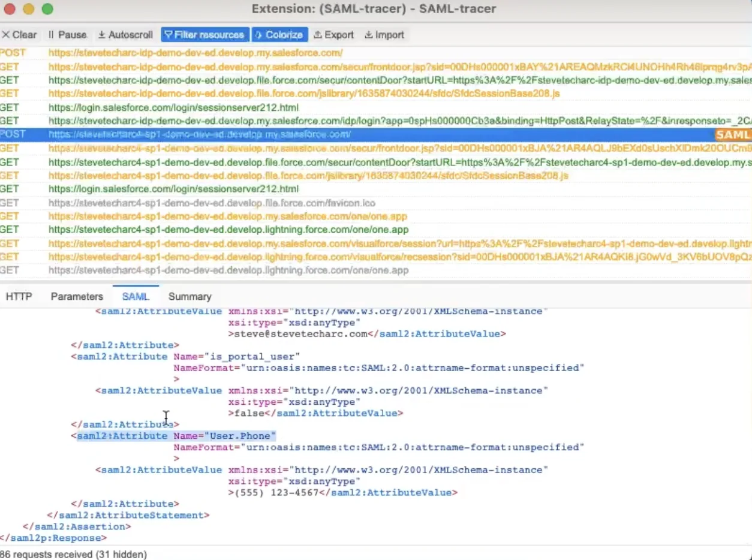This screenshot has width=752, height=560.
Task: Click the 86 requests received status text
Action: point(73,555)
